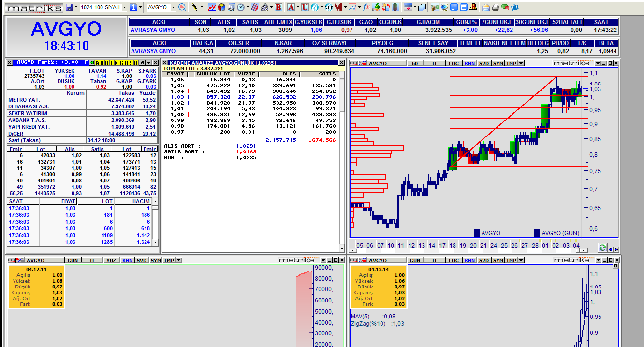644x347 pixels.
Task: Click the traffic light icon in toolbar
Action: coord(395,7)
